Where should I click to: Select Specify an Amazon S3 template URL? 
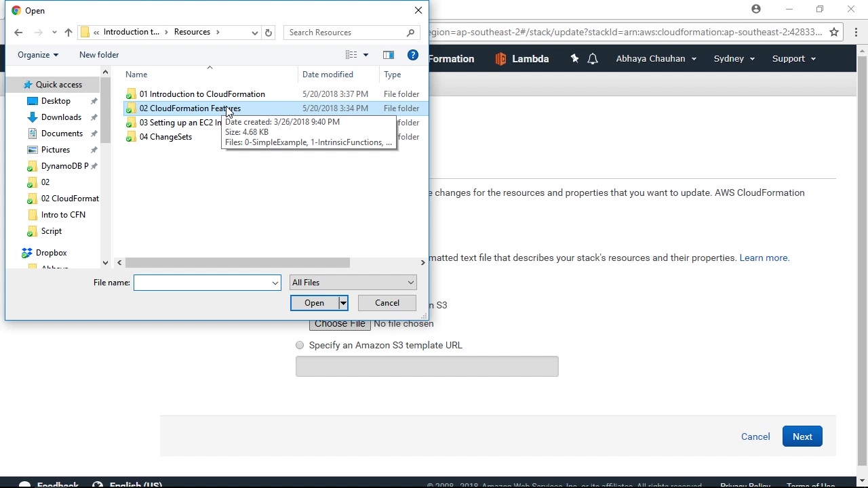(x=300, y=345)
